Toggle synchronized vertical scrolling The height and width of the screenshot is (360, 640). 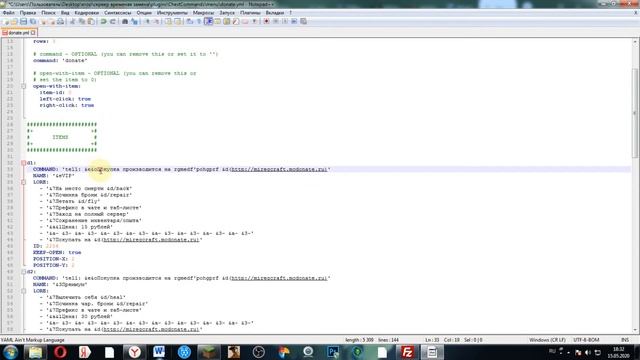pyautogui.click(x=168, y=21)
